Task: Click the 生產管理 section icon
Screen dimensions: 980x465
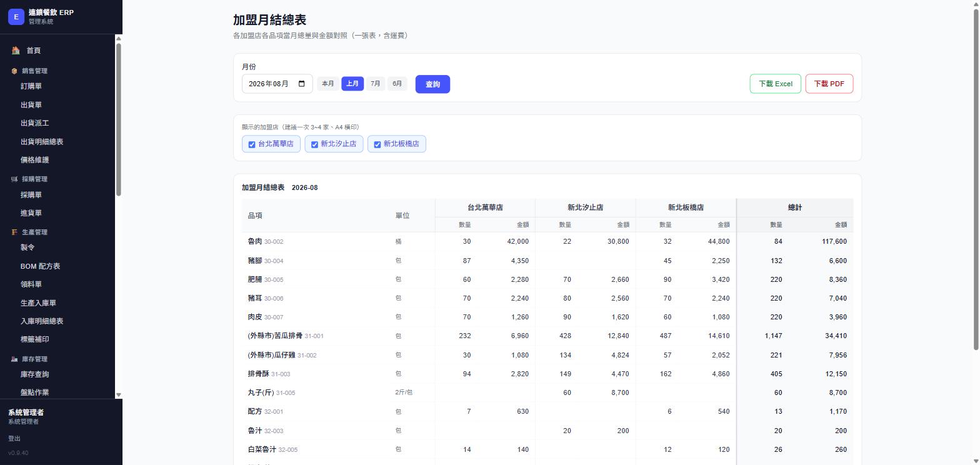Action: (14, 232)
